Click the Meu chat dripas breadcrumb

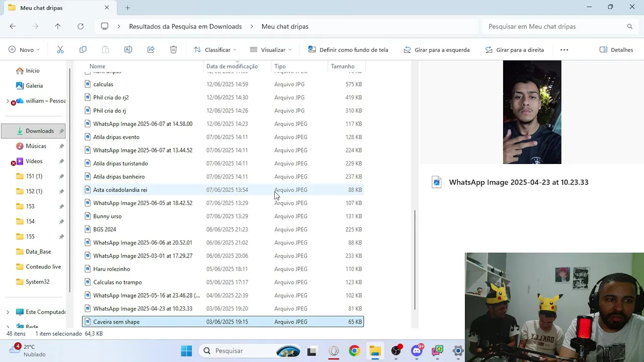pos(285,26)
